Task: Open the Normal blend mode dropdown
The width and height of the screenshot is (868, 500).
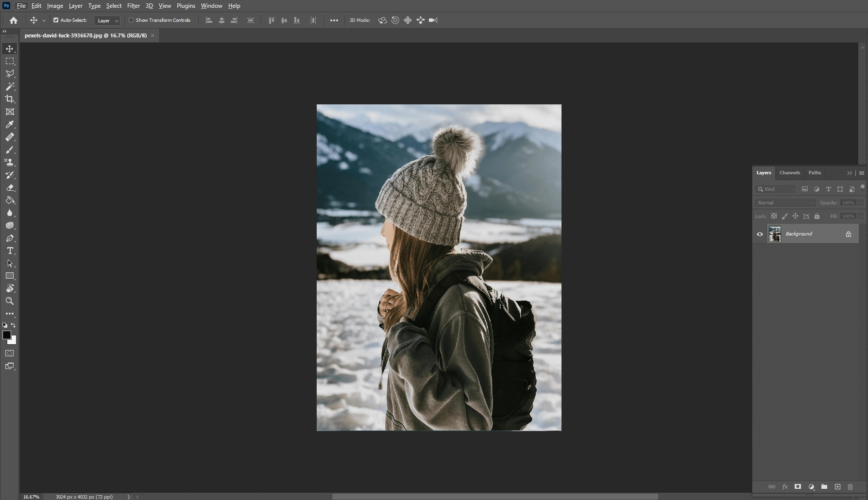Action: tap(785, 202)
